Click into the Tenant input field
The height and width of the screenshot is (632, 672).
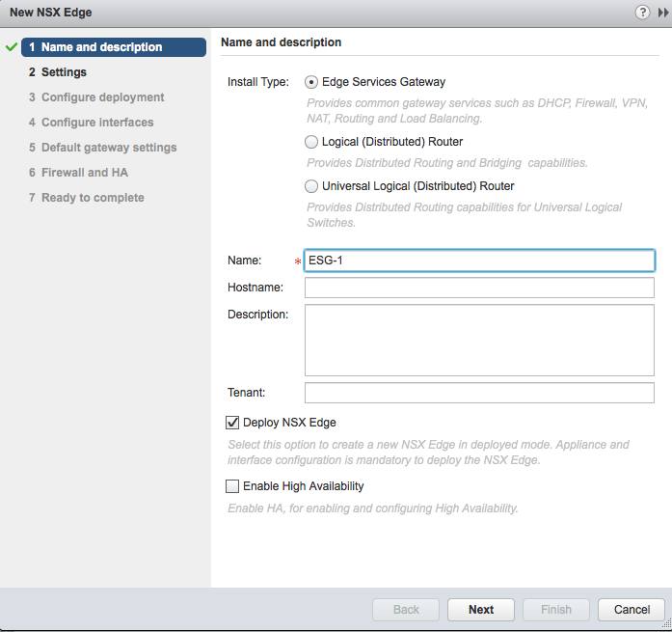479,393
